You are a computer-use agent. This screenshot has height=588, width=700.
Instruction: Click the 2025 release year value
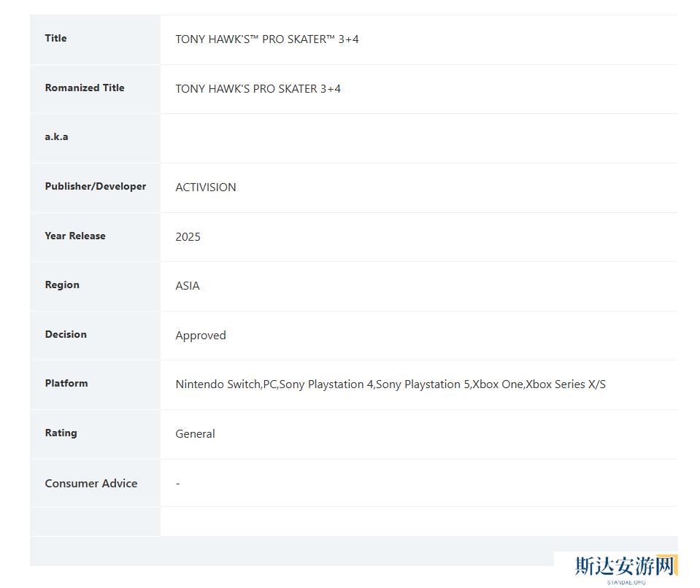188,237
